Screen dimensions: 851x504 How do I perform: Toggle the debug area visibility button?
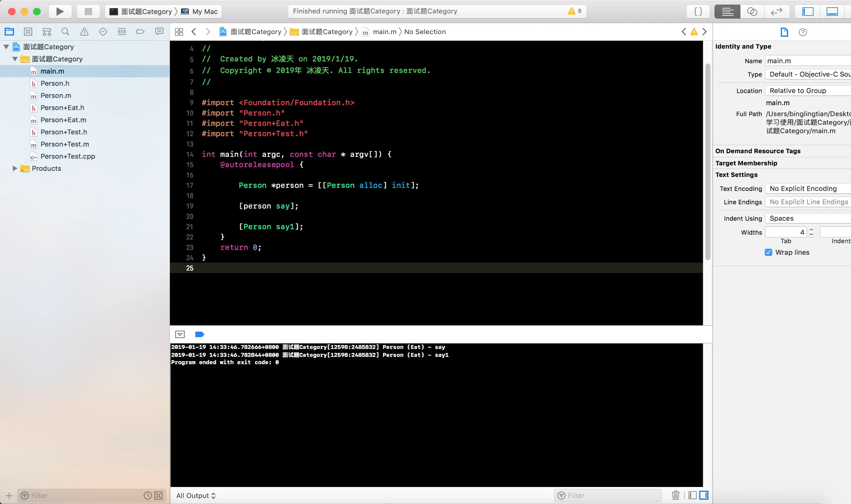pos(832,12)
